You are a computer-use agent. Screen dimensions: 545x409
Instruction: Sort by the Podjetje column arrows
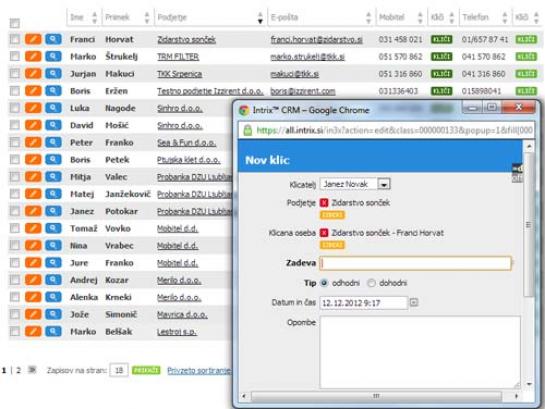point(260,17)
